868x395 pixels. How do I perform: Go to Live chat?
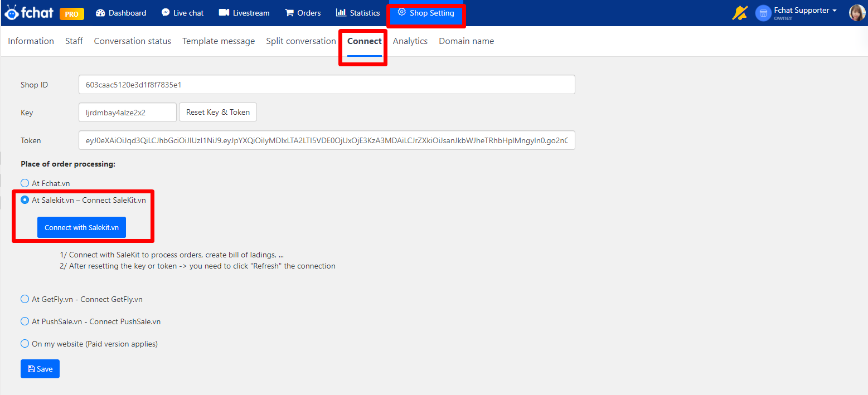(182, 13)
